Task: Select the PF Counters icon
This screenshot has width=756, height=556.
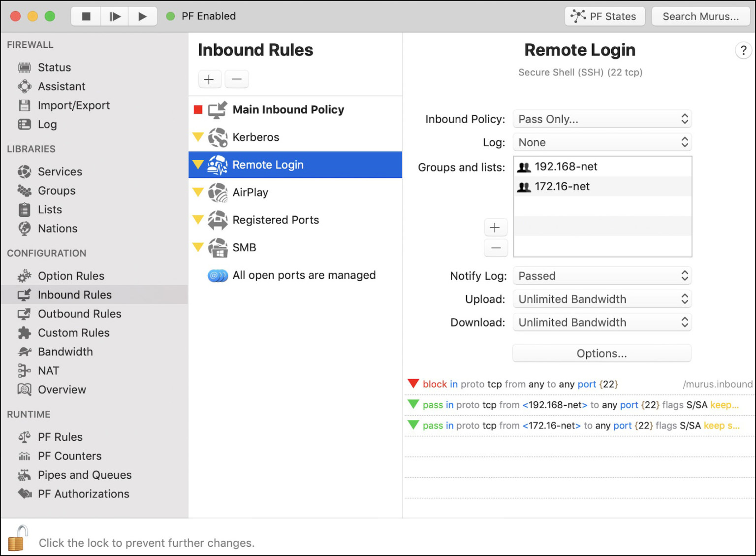Action: click(24, 456)
